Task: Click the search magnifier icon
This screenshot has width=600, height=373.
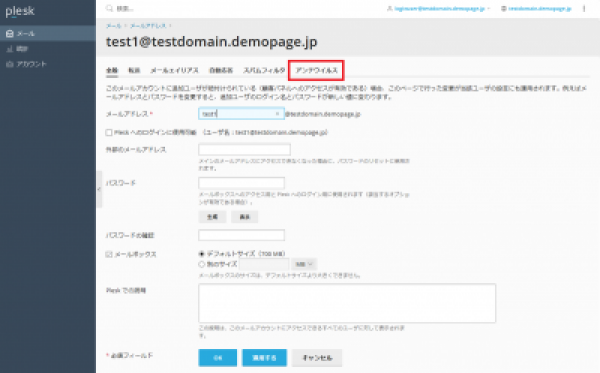Action: (x=109, y=8)
